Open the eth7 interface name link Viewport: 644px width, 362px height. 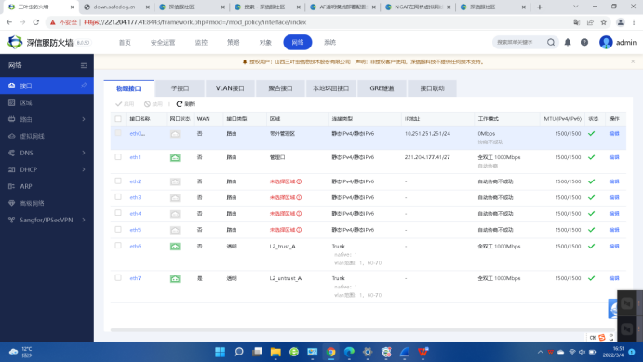click(135, 278)
